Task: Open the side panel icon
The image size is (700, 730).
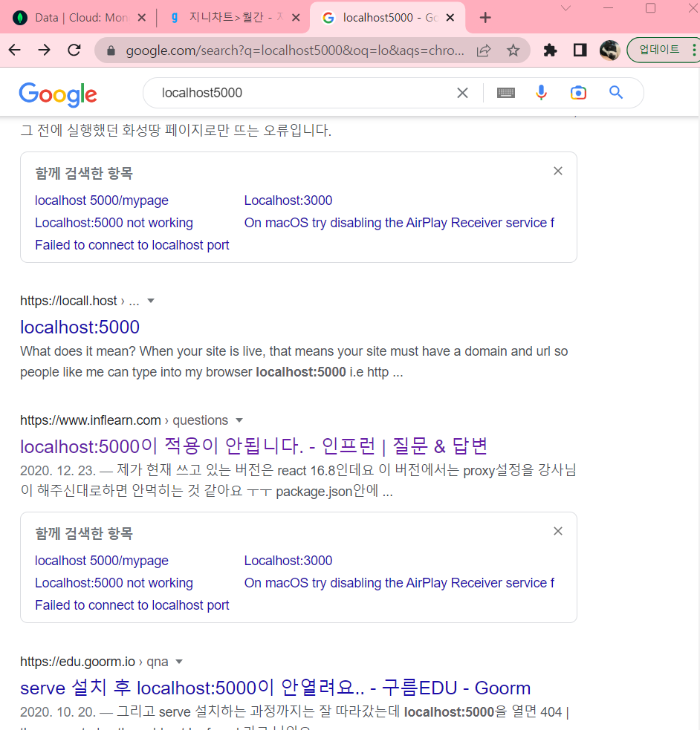Action: pos(580,50)
